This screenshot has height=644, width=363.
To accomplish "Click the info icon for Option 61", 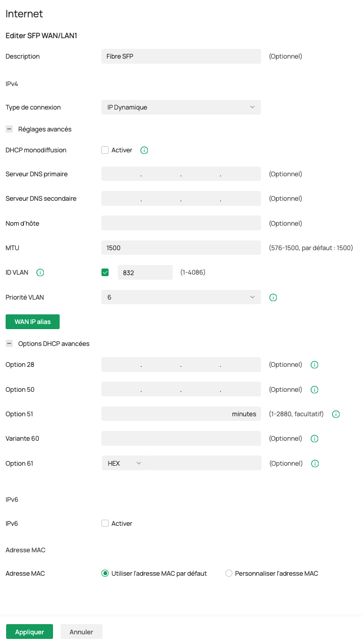I will pos(315,464).
